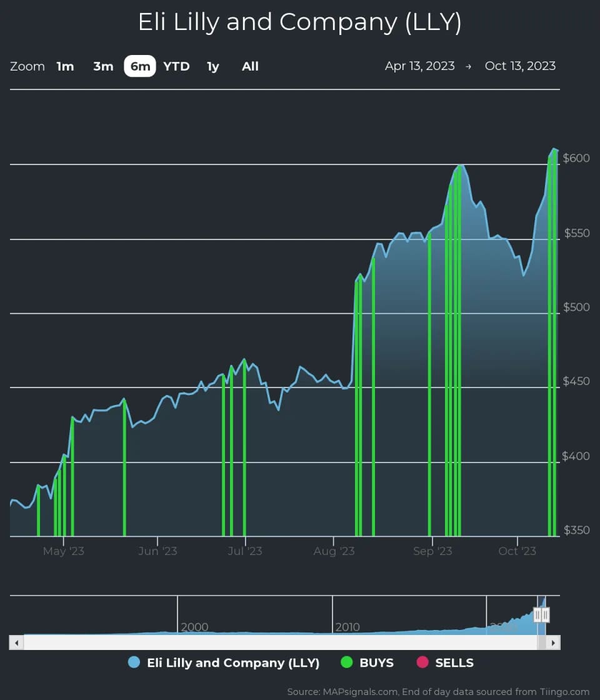Click the Jun '23 axis label

[x=157, y=551]
